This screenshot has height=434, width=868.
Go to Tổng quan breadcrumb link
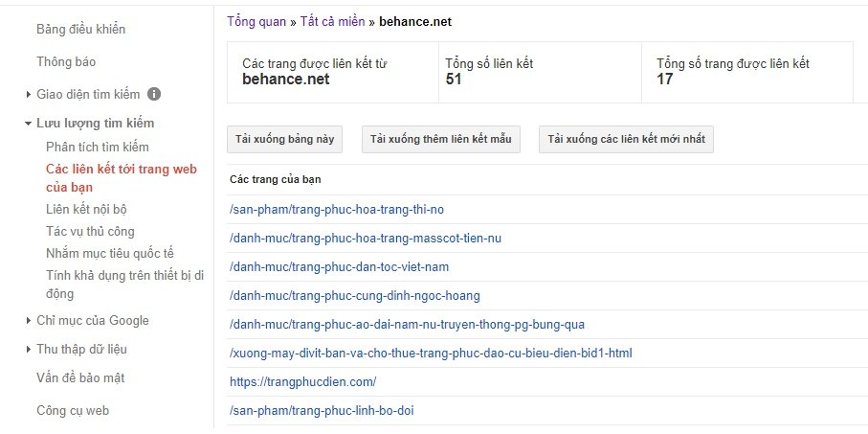(x=256, y=22)
